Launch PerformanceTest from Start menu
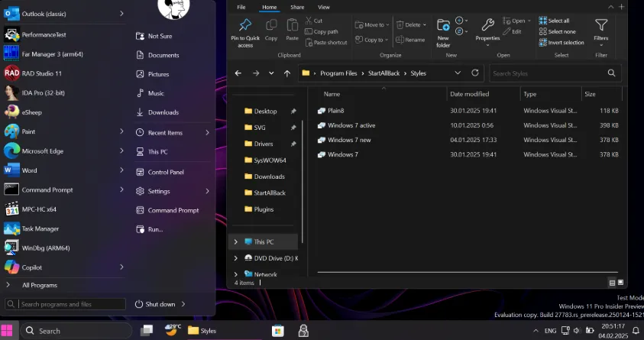Image resolution: width=644 pixels, height=340 pixels. [x=63, y=34]
